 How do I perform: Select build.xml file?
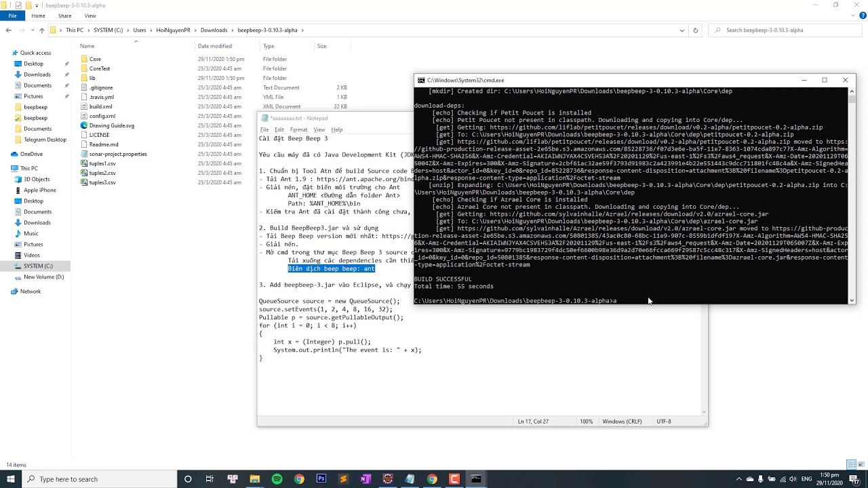click(100, 106)
